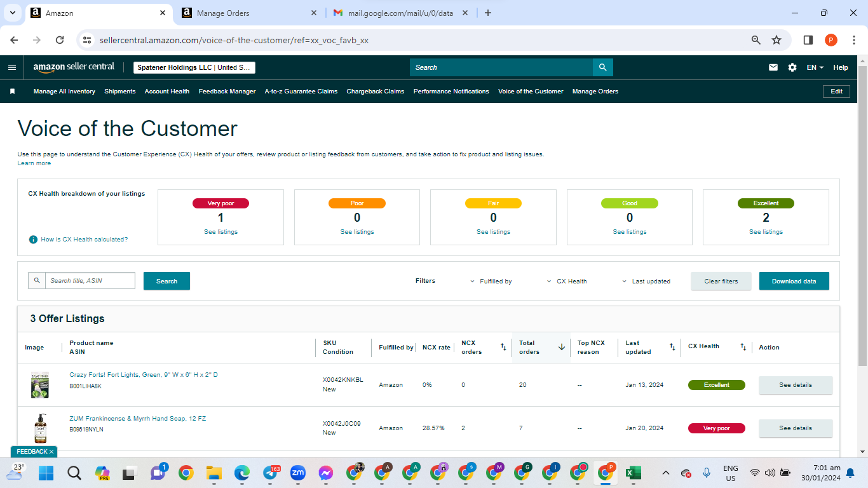Go to Shipments in the nav bar

[120, 91]
